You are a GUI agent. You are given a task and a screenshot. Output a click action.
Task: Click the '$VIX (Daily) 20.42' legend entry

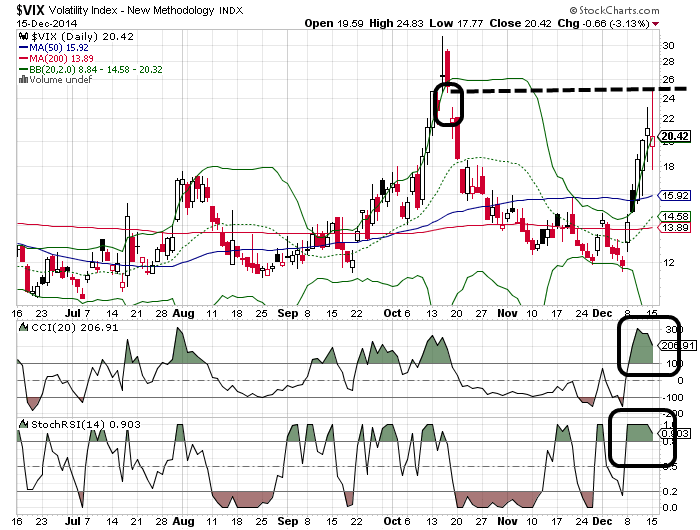[x=82, y=37]
